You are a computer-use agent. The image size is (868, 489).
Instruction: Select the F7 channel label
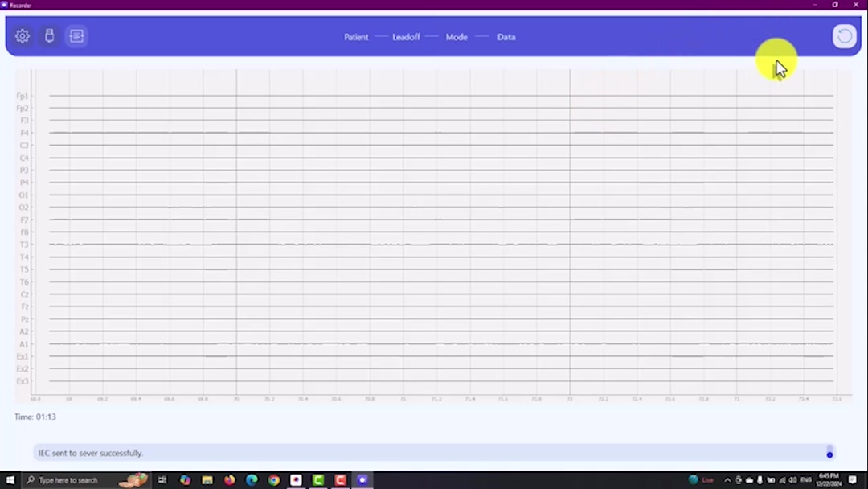tap(24, 220)
